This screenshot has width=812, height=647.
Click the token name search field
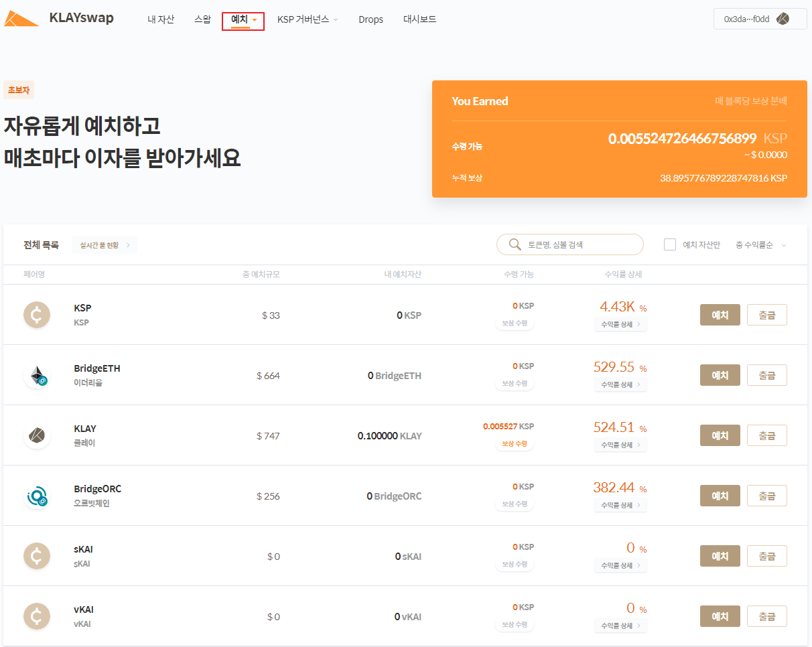(580, 244)
